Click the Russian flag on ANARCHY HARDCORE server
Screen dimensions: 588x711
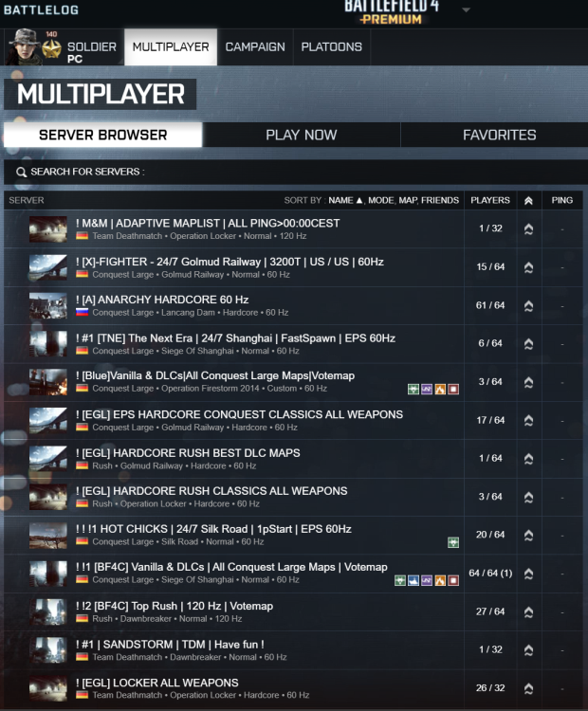82,313
